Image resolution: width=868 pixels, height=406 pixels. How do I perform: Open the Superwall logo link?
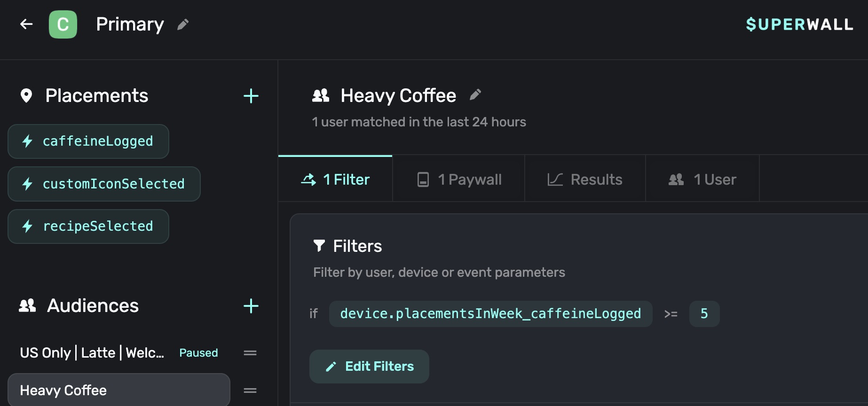[799, 24]
